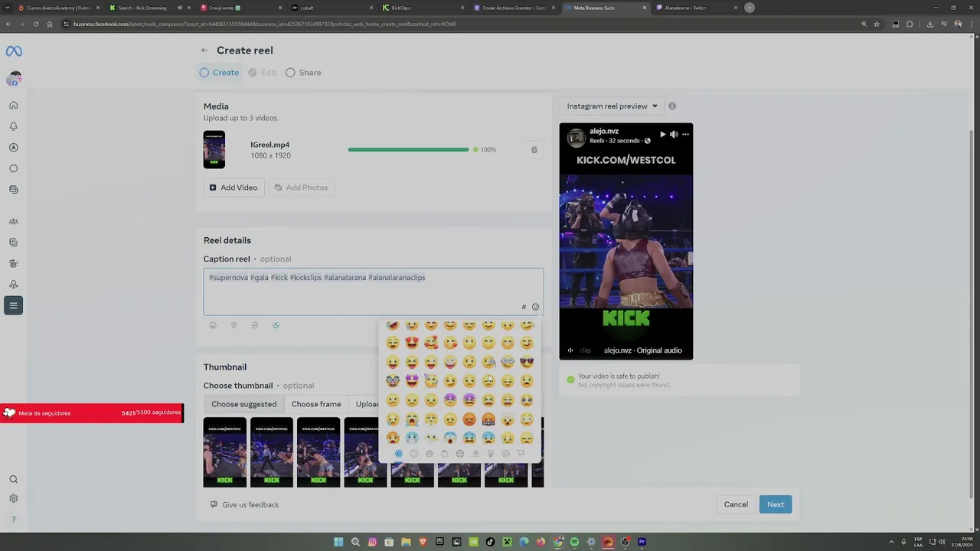Click the IGreel.mp4 upload progress bar
Viewport: 980px width, 551px height.
click(408, 150)
